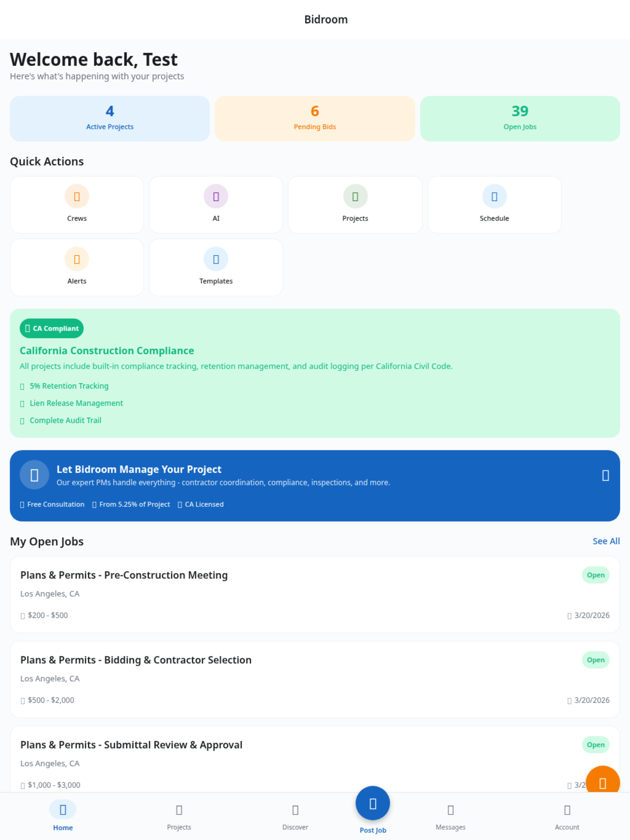
Task: Open the Templates quick action
Action: tap(216, 267)
